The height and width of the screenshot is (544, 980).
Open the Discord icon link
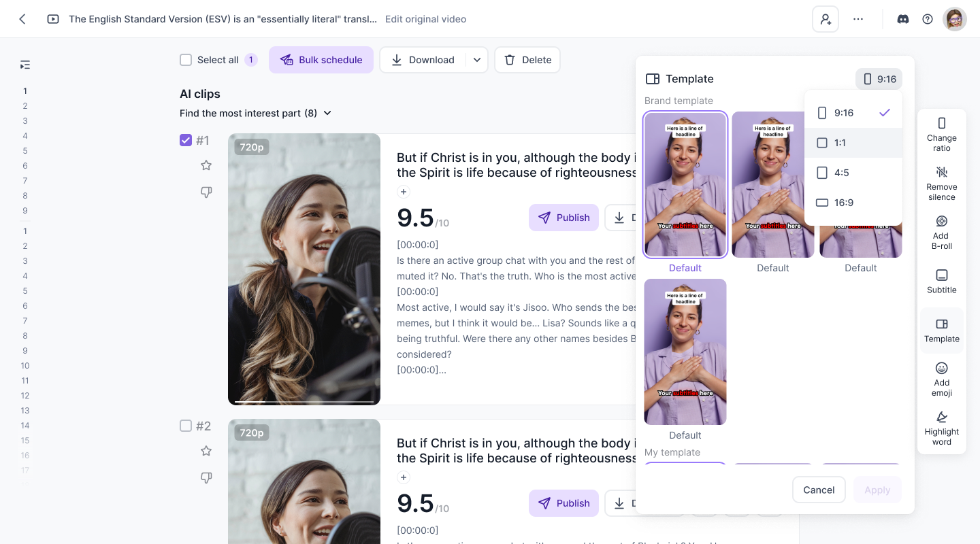903,19
